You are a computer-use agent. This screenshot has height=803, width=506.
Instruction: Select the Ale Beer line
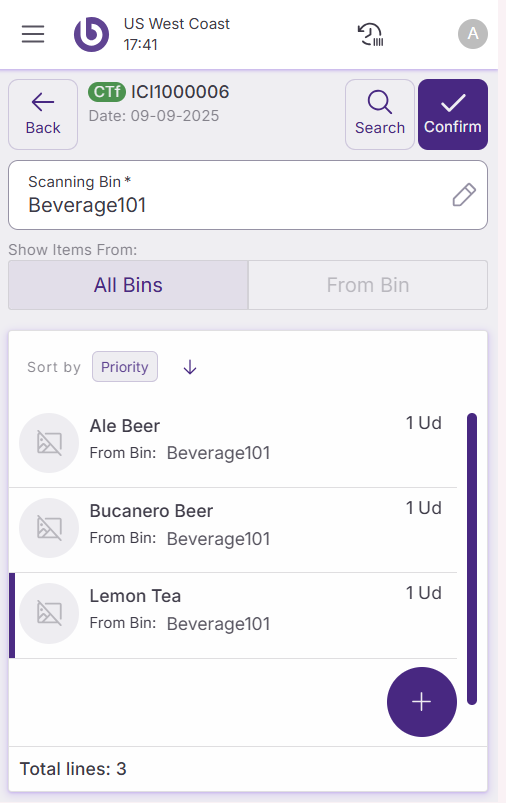(233, 444)
